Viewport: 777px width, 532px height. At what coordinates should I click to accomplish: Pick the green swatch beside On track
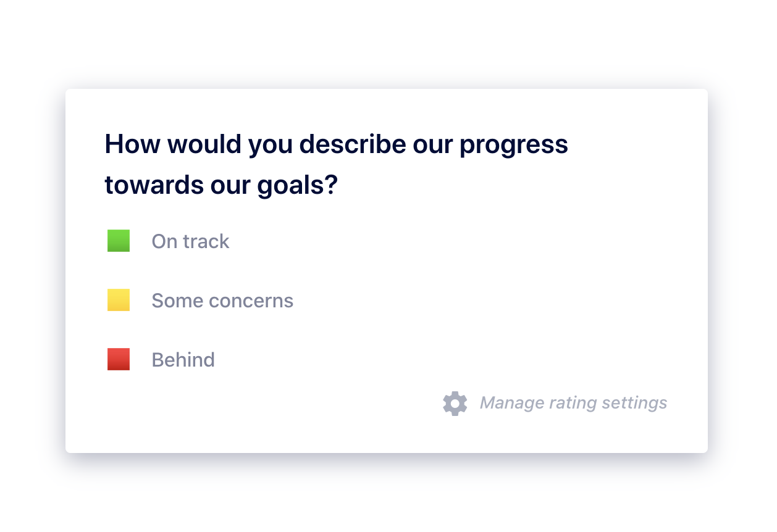pos(119,241)
